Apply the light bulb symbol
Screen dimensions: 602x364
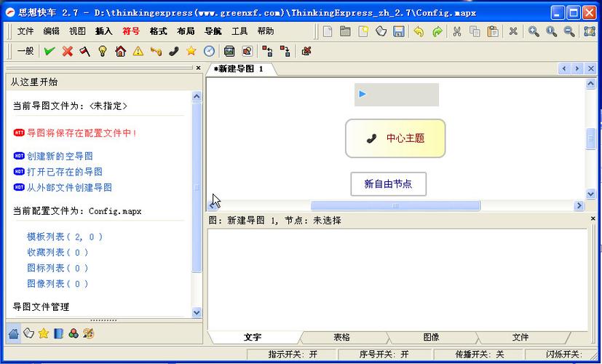[103, 51]
